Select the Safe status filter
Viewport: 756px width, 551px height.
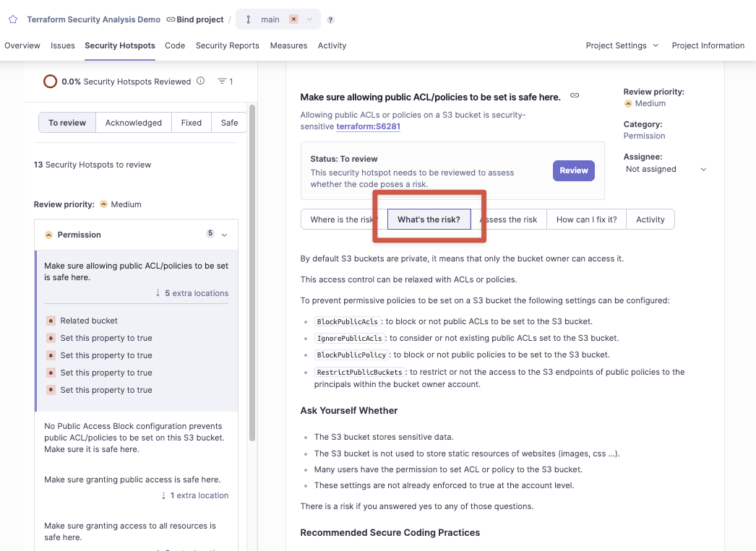tap(230, 123)
